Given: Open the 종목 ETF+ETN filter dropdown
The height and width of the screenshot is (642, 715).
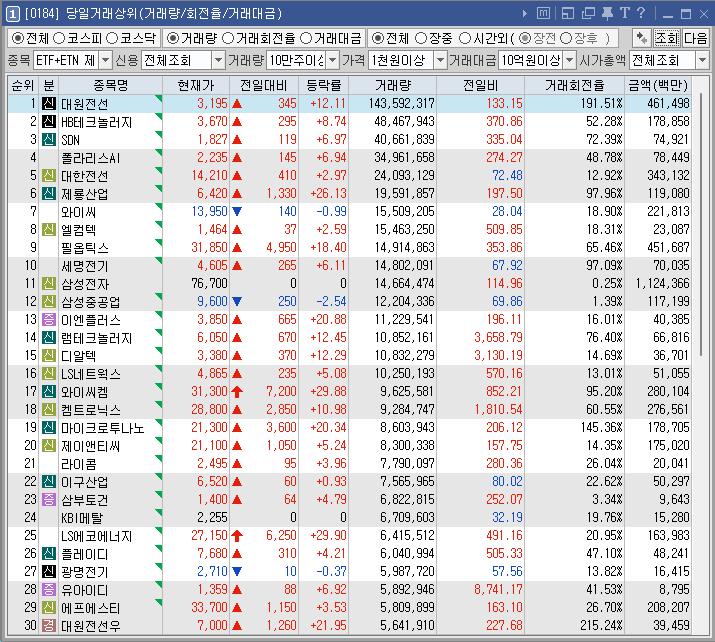Looking at the screenshot, I should click(x=105, y=60).
